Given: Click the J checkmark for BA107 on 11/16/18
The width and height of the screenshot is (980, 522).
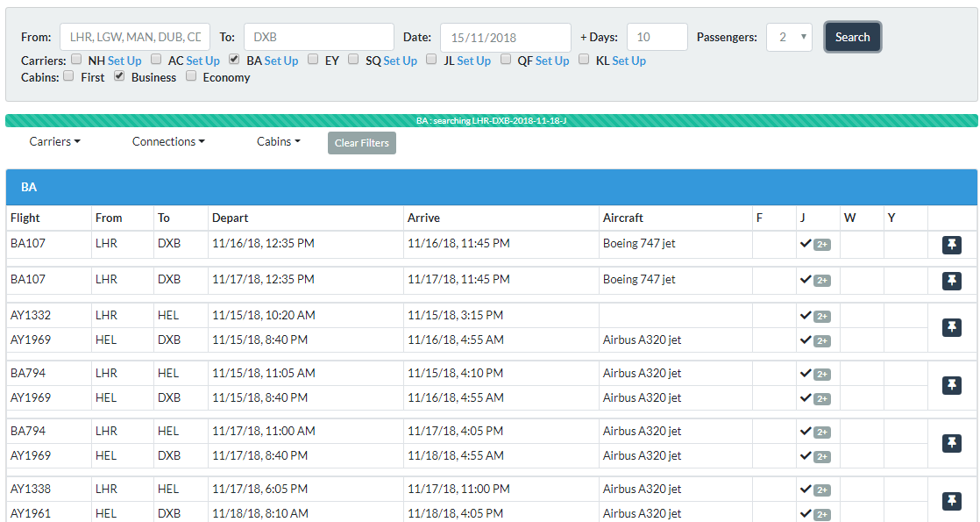Looking at the screenshot, I should pyautogui.click(x=806, y=243).
